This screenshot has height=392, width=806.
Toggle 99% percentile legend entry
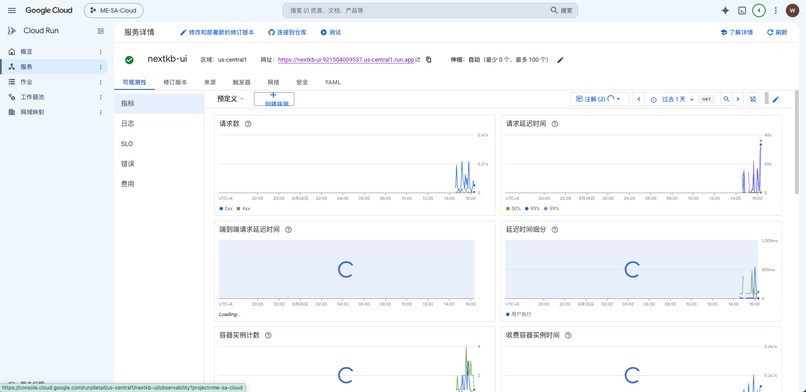551,209
